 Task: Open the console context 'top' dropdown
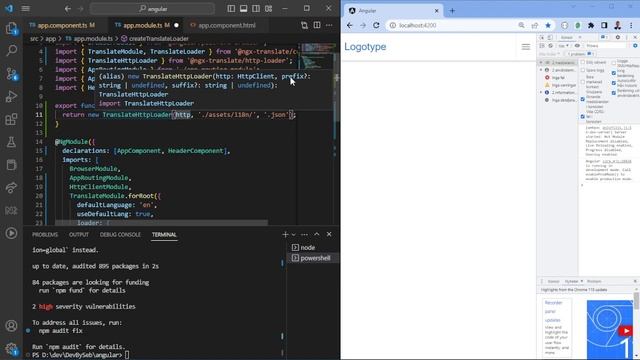564,46
